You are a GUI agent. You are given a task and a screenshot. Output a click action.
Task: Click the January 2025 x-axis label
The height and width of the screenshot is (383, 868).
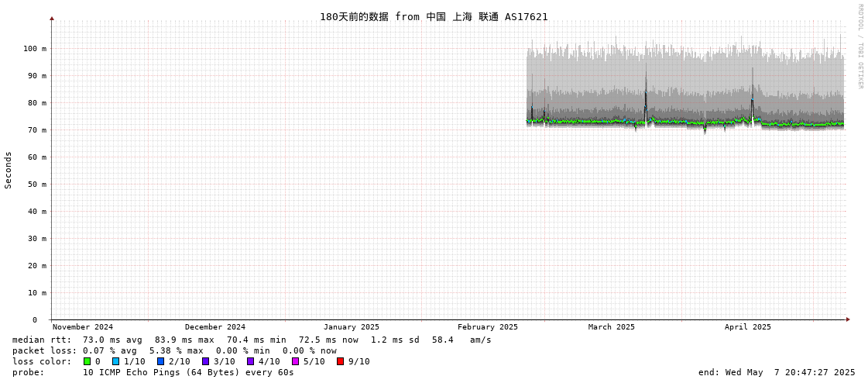(x=352, y=327)
